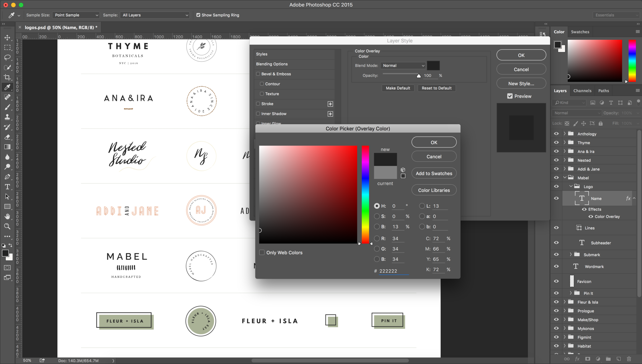The width and height of the screenshot is (642, 364).
Task: Click OK in the Color Picker
Action: pos(434,142)
